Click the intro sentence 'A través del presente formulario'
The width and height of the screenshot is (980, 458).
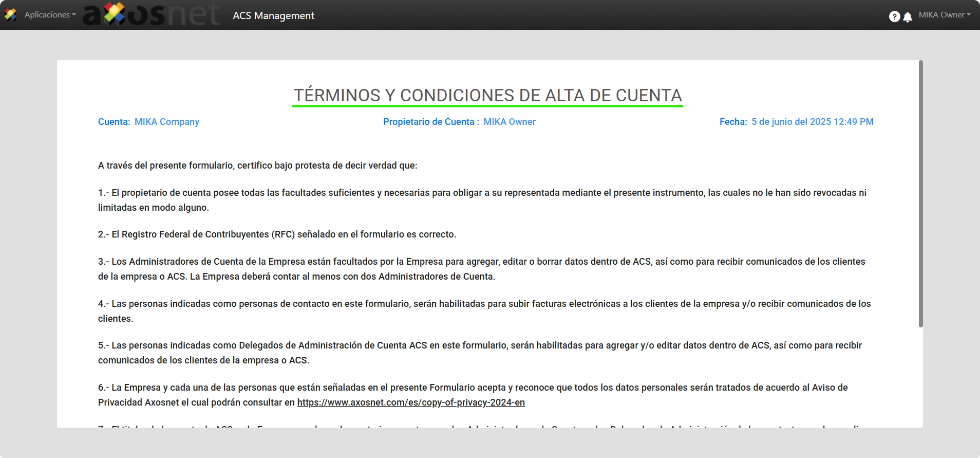pyautogui.click(x=257, y=166)
